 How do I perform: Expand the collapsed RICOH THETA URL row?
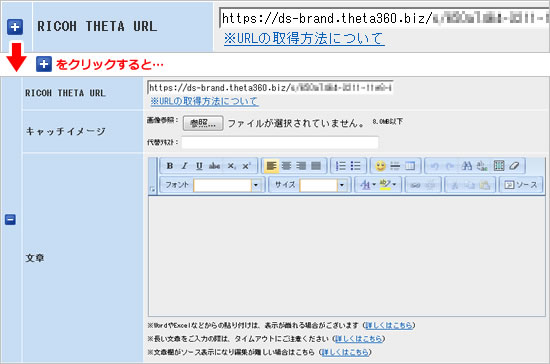coord(15,27)
